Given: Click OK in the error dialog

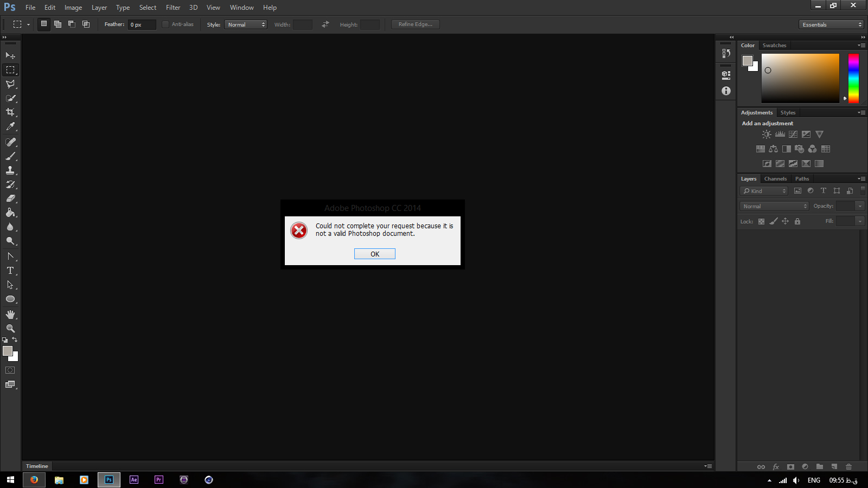Looking at the screenshot, I should coord(375,254).
